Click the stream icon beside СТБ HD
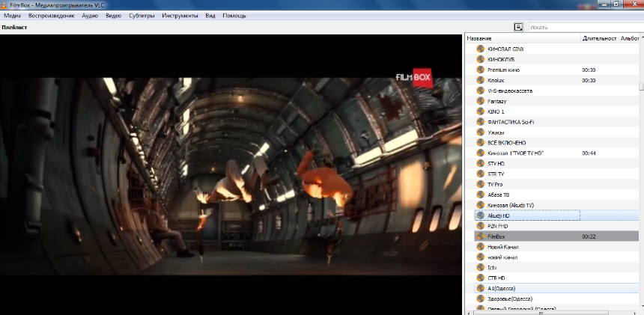Image resolution: width=644 pixels, height=315 pixels. (480, 278)
